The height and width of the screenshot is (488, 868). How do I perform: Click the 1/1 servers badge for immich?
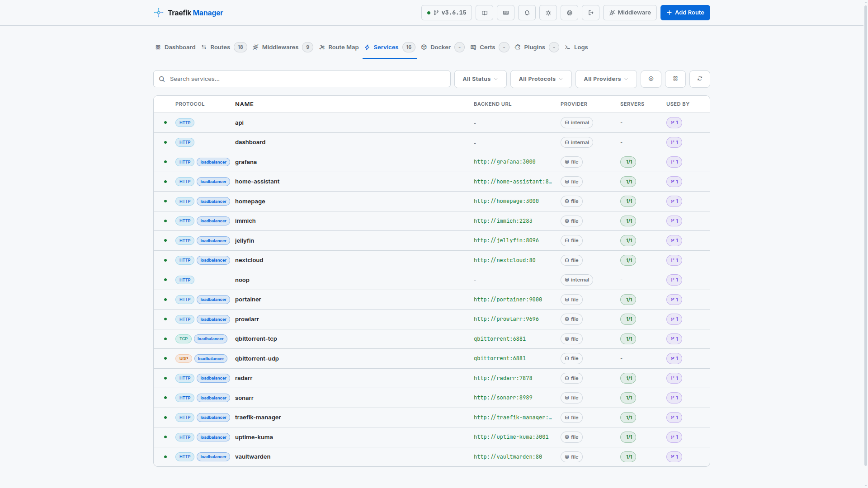click(x=628, y=221)
